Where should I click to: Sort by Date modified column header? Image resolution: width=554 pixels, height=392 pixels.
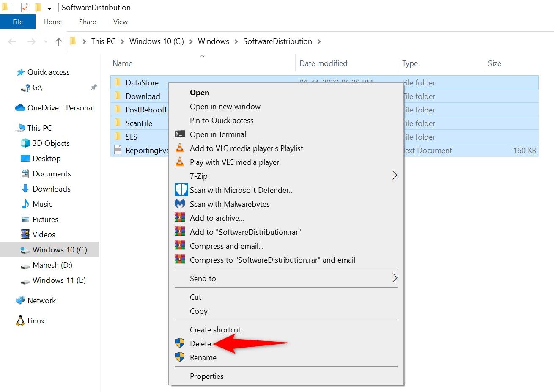click(324, 63)
